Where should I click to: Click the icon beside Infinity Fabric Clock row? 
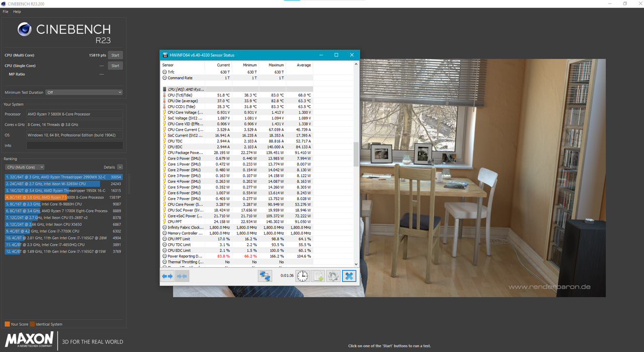click(x=165, y=228)
